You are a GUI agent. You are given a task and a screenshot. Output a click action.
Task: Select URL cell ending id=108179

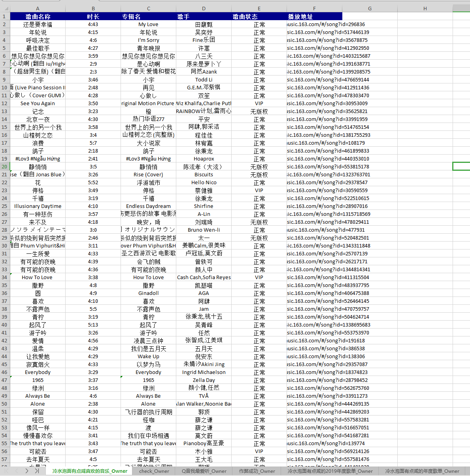pos(315,143)
